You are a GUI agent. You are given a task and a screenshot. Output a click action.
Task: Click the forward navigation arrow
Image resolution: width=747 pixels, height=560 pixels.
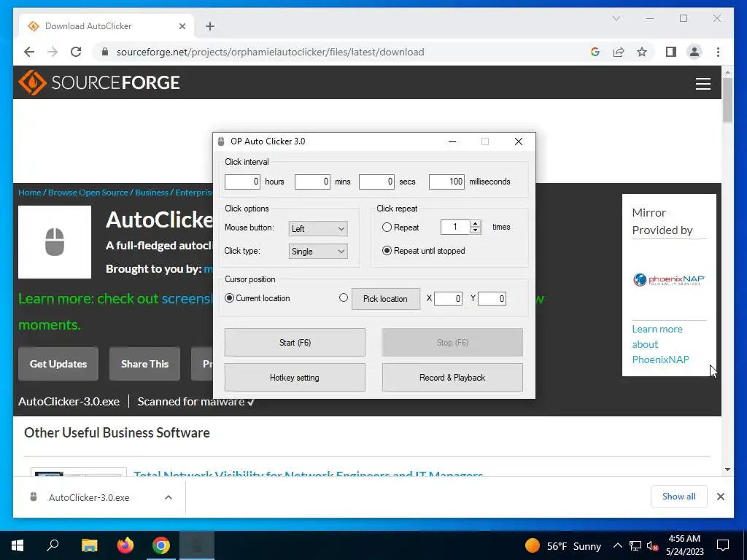53,52
